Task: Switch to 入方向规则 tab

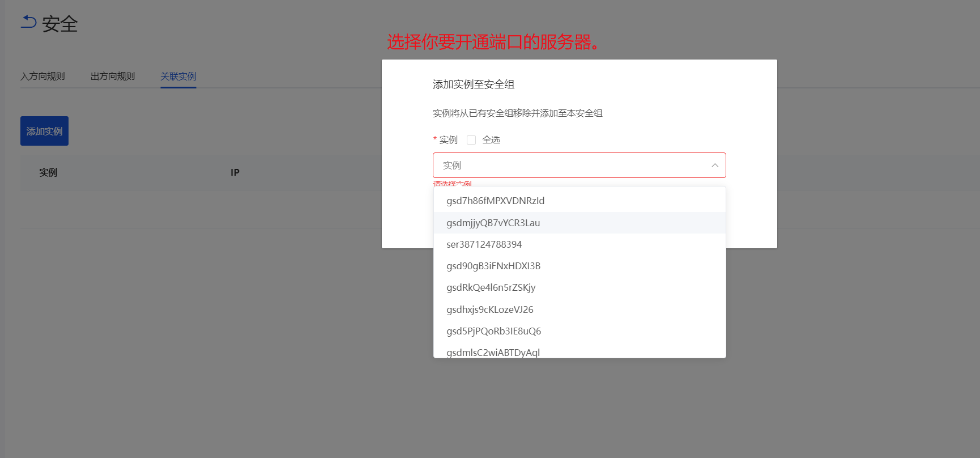Action: (x=42, y=76)
